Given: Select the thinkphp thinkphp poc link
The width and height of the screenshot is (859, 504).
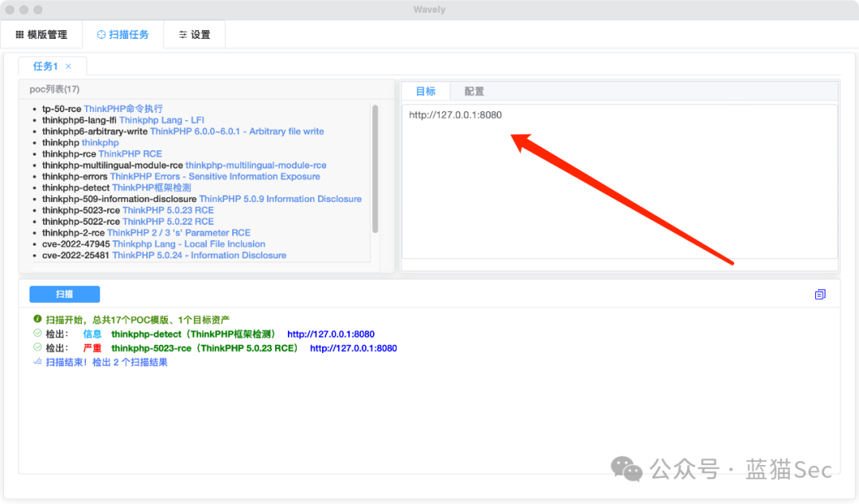Looking at the screenshot, I should pos(100,142).
